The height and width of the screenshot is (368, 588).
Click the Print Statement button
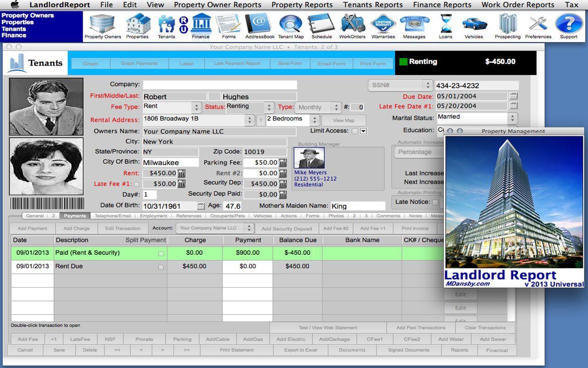tap(237, 350)
